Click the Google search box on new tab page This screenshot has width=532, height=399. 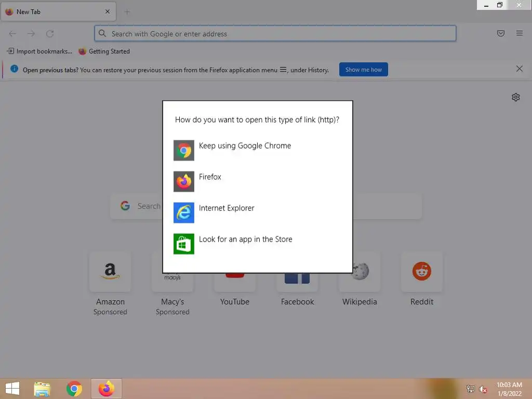coord(266,206)
